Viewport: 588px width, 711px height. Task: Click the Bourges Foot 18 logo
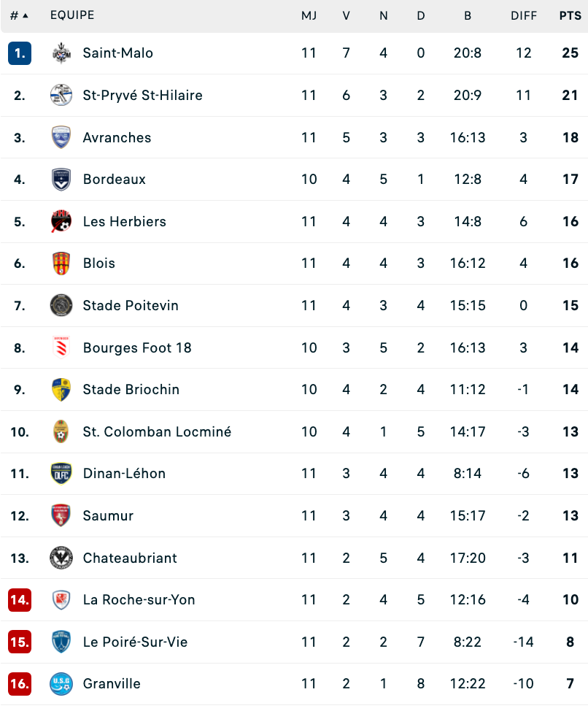point(61,347)
